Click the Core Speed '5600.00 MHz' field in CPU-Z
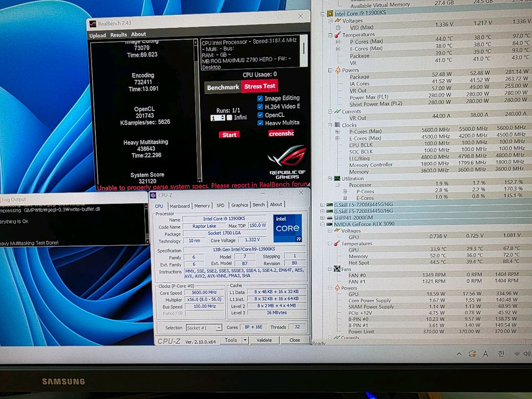Viewport: 532px width, 399px height. pos(204,292)
